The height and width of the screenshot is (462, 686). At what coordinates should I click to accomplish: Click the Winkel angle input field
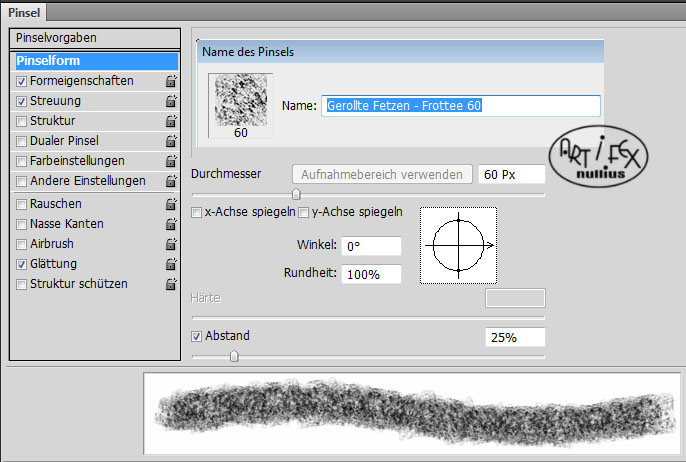(x=371, y=246)
